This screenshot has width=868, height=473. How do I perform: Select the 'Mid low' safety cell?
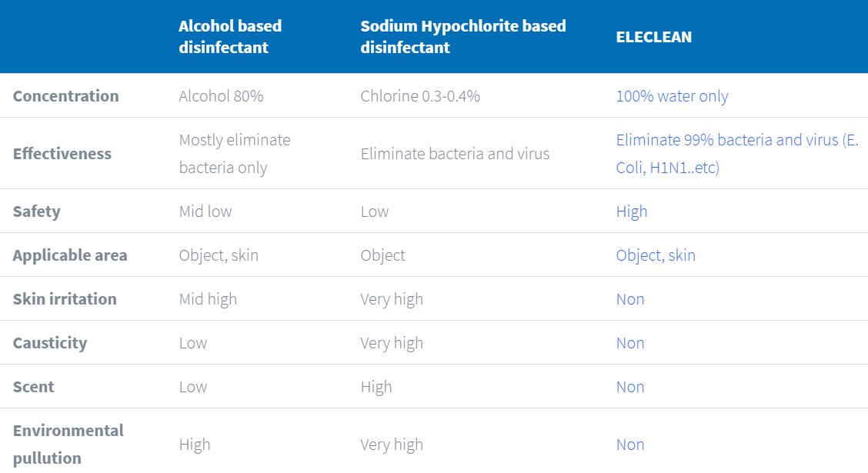coord(205,212)
